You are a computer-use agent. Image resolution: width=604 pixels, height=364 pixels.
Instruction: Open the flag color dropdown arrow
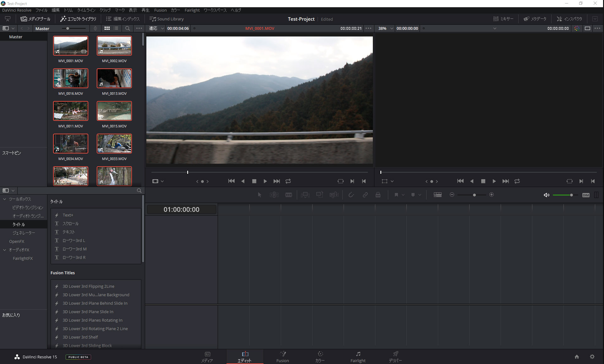(x=403, y=195)
